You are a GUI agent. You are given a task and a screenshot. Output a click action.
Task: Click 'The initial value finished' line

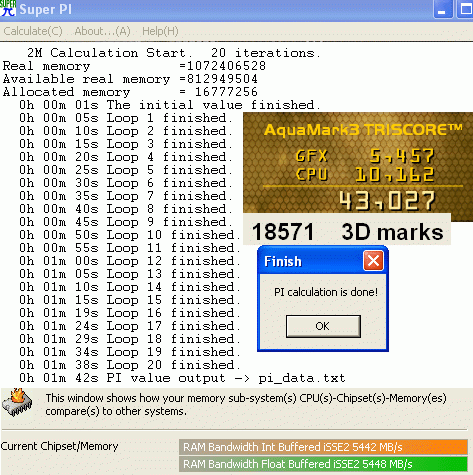click(x=169, y=105)
